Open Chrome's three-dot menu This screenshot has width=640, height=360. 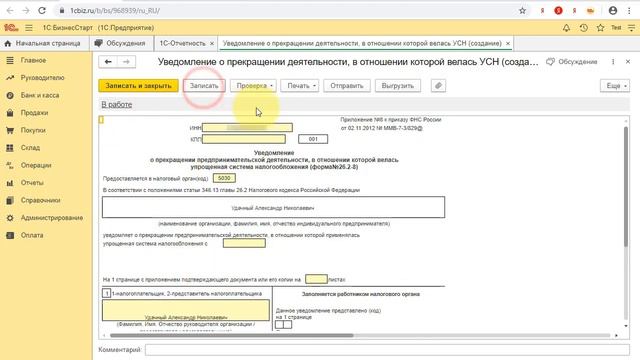pos(629,11)
